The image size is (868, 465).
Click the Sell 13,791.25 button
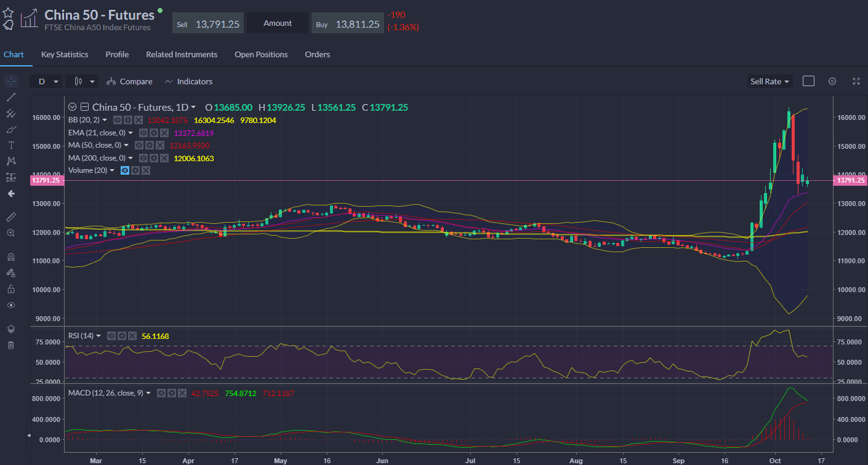(208, 23)
